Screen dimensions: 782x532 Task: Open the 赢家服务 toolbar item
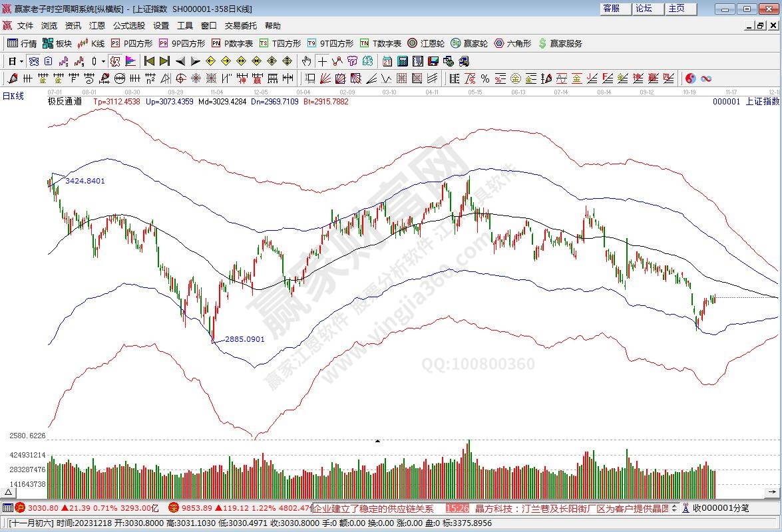[x=560, y=43]
